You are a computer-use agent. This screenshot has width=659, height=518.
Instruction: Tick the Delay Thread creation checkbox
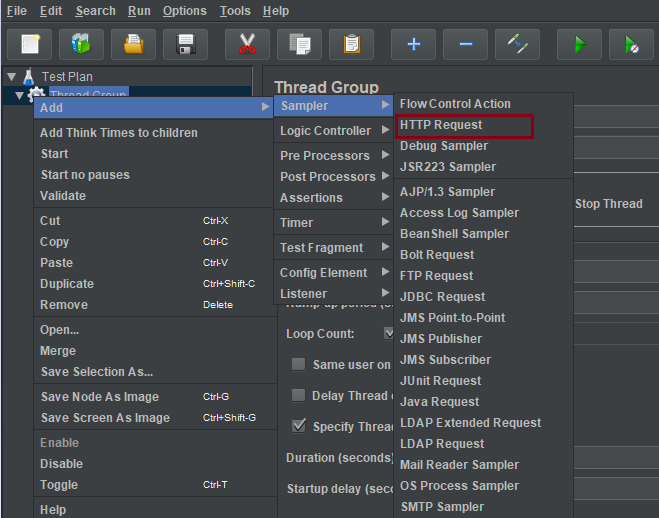pyautogui.click(x=298, y=395)
